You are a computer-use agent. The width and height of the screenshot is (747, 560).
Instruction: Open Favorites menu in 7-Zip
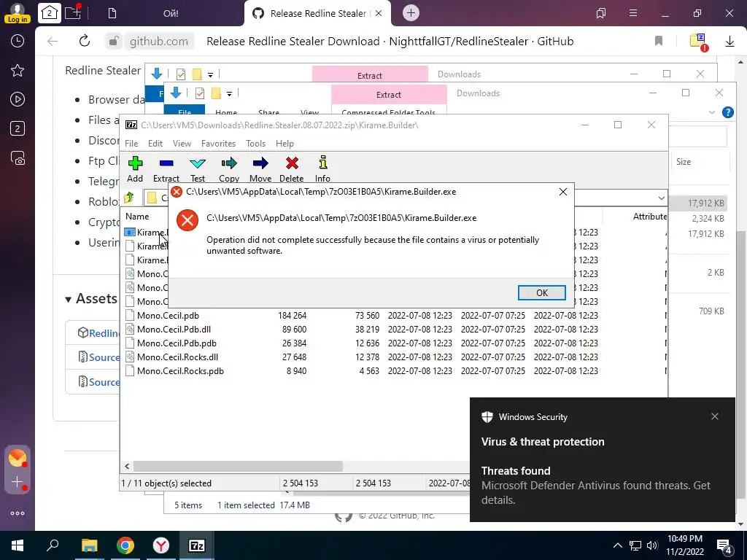[x=218, y=144]
